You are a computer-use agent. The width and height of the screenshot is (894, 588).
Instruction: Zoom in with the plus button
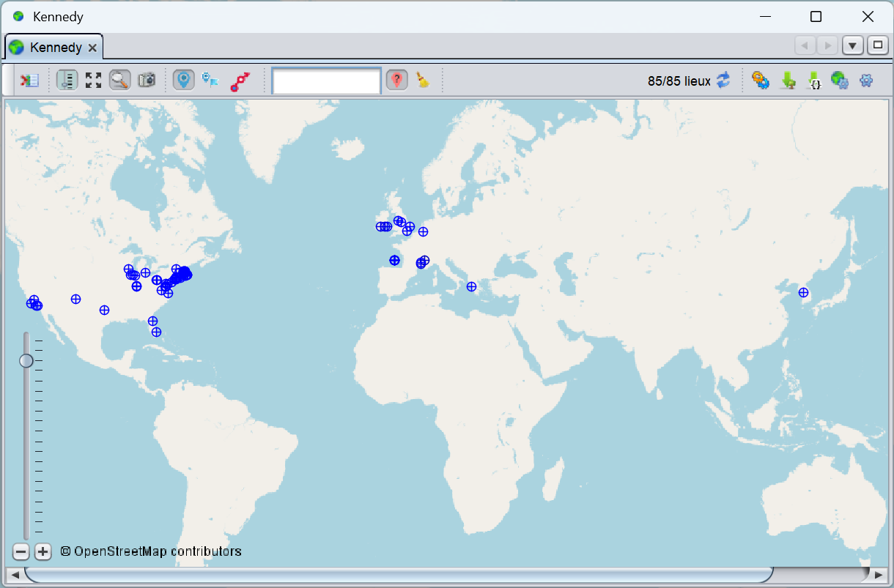tap(43, 551)
